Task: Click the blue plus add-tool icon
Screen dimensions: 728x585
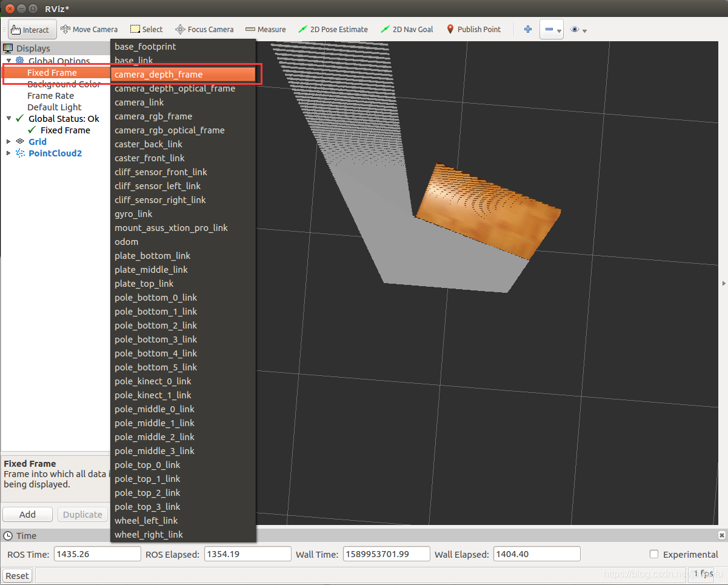Action: [528, 29]
